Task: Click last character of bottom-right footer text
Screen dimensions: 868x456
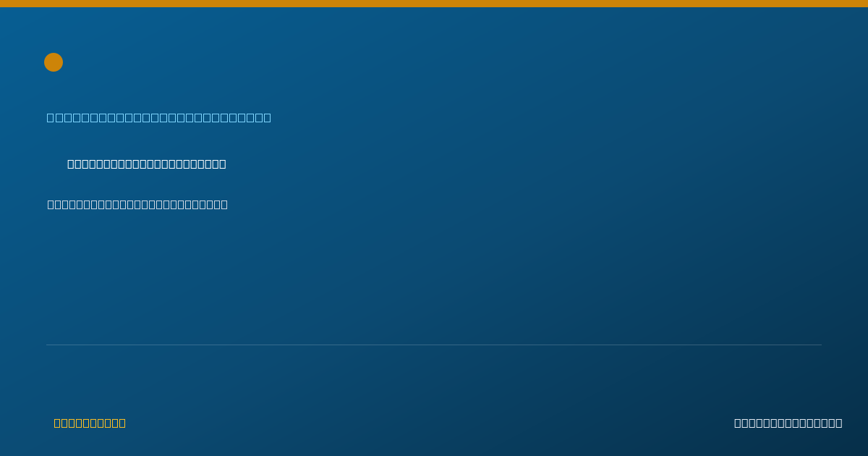Action: tap(839, 423)
